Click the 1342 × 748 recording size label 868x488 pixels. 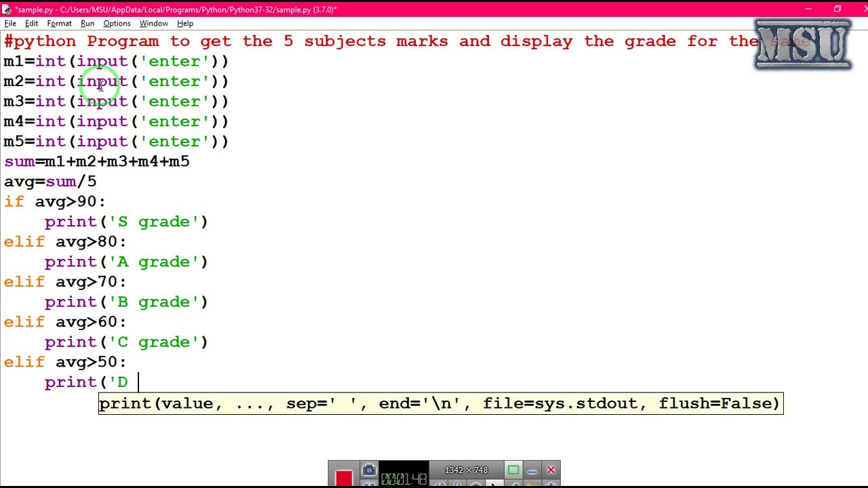[466, 470]
